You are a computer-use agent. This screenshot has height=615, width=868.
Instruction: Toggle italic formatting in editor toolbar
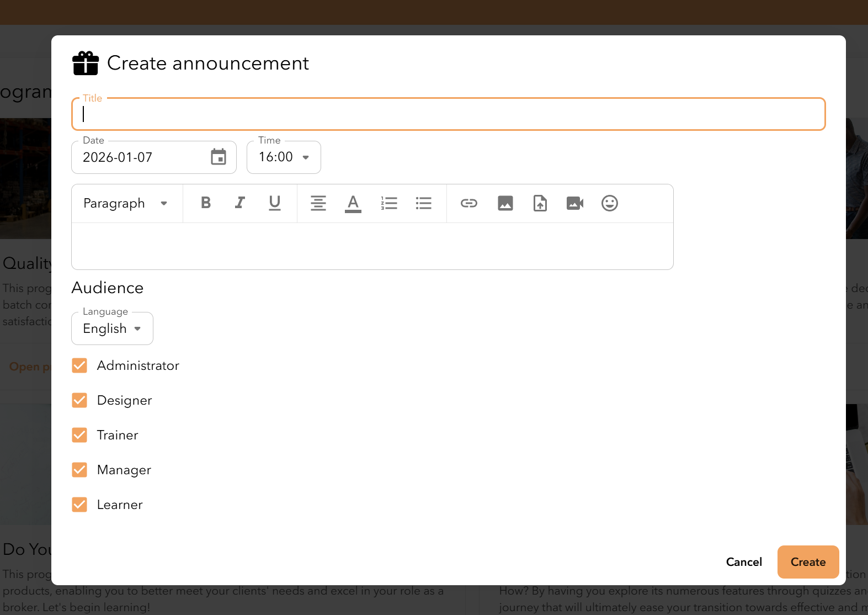240,203
